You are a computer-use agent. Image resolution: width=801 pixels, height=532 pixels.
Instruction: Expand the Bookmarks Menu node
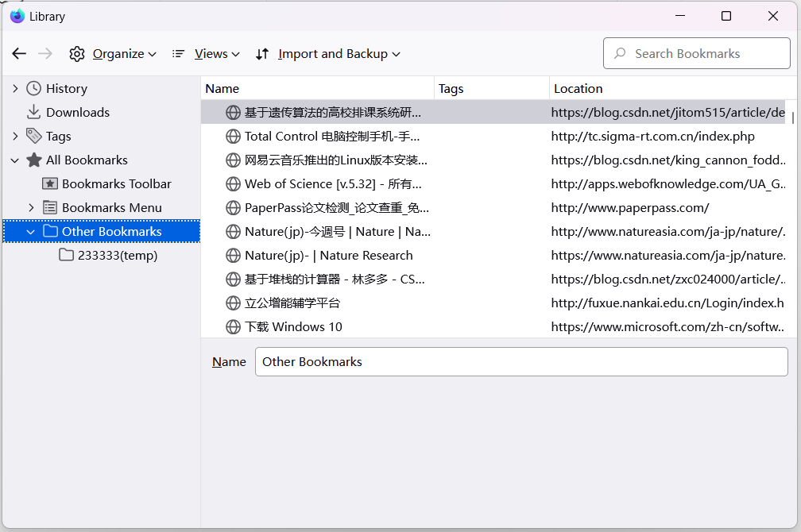coord(31,207)
